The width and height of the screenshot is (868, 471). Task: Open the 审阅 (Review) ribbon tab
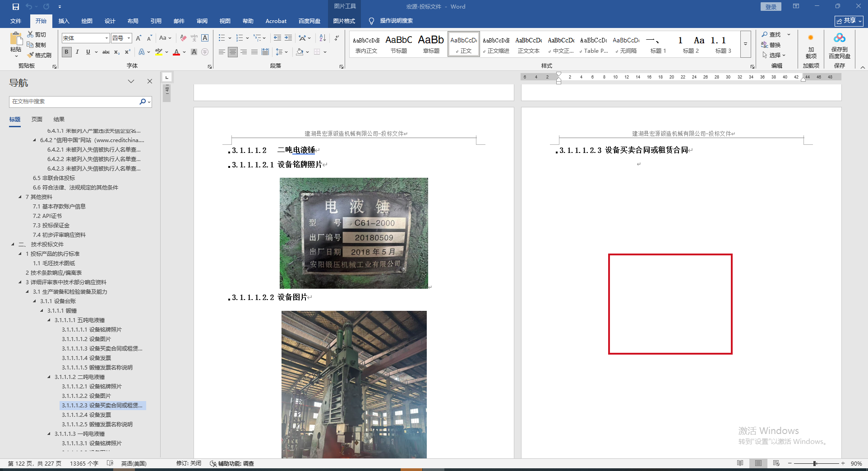coord(202,21)
